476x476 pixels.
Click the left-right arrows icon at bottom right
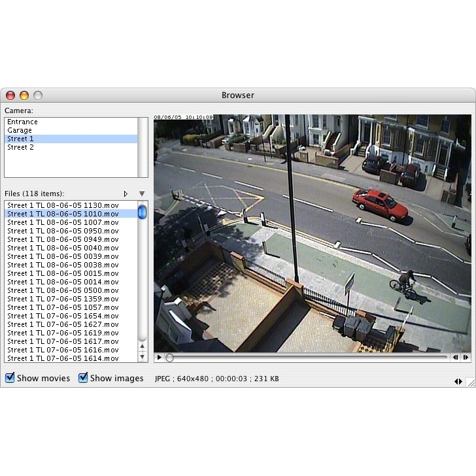pyautogui.click(x=458, y=381)
